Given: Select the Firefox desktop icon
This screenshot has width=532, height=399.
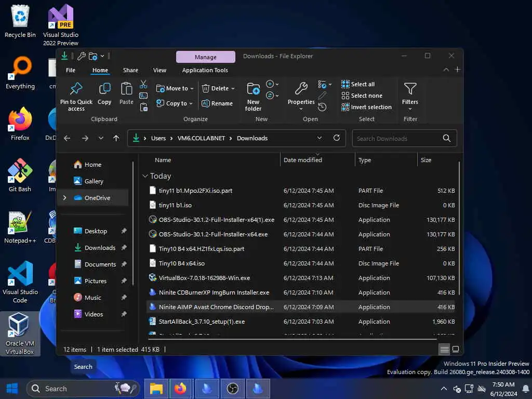Looking at the screenshot, I should click(20, 124).
